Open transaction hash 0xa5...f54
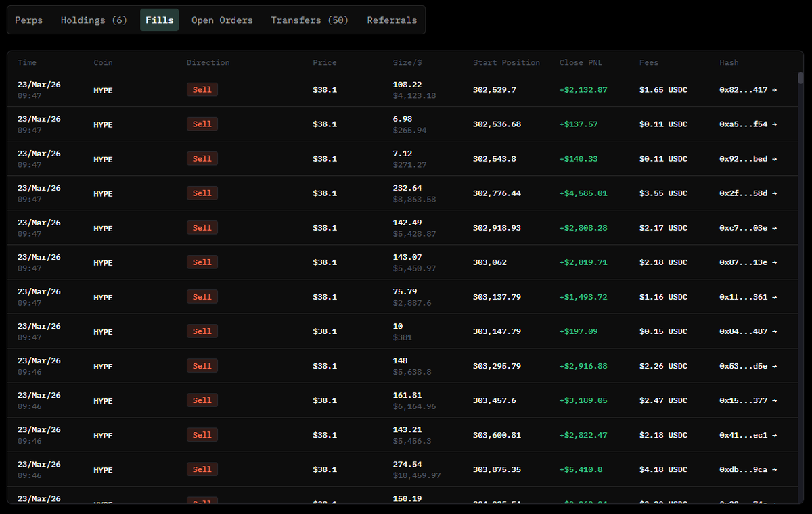This screenshot has width=812, height=514. point(748,124)
